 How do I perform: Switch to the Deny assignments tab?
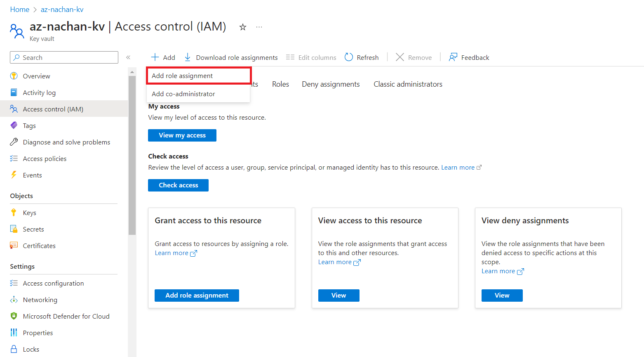331,84
